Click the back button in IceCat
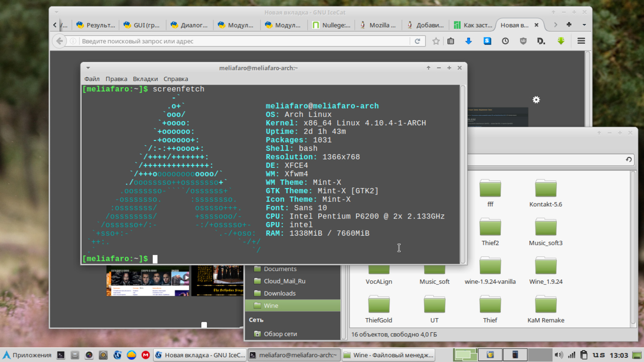 coord(59,41)
